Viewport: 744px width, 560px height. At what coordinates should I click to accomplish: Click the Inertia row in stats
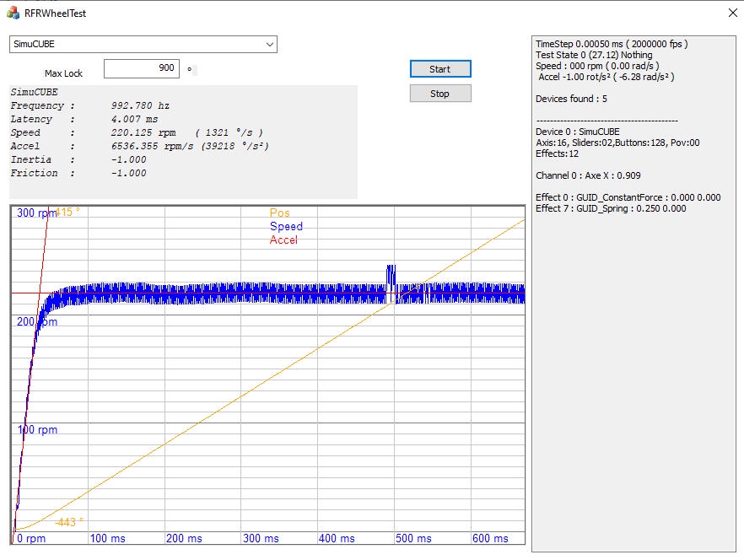78,159
